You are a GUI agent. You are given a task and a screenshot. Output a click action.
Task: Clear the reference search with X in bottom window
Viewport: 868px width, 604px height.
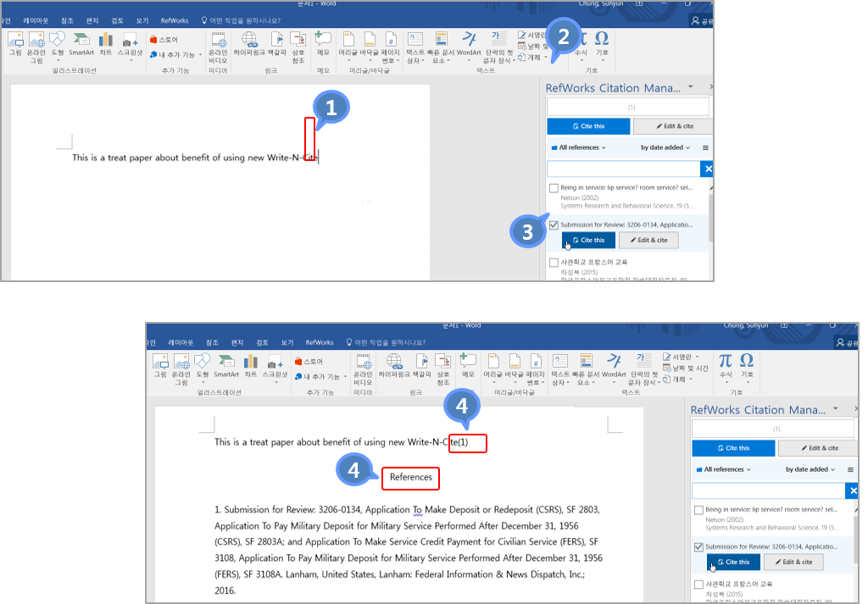click(853, 490)
